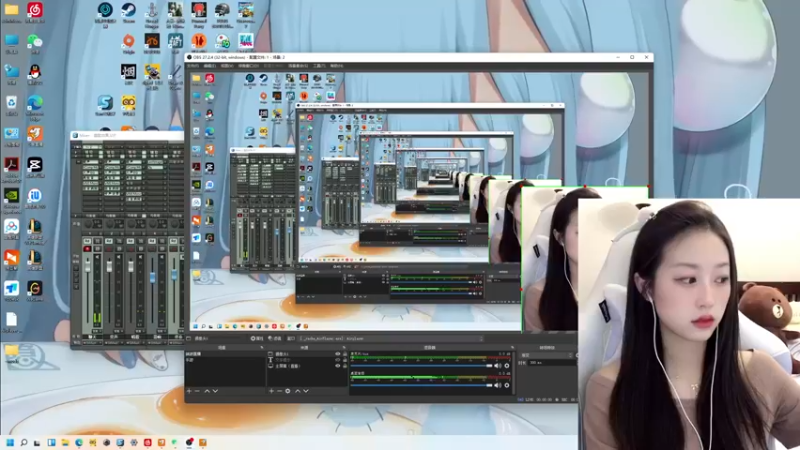The image size is (800, 450).
Task: Open the Microsoft Edge desktop shortcut
Action: tap(35, 103)
